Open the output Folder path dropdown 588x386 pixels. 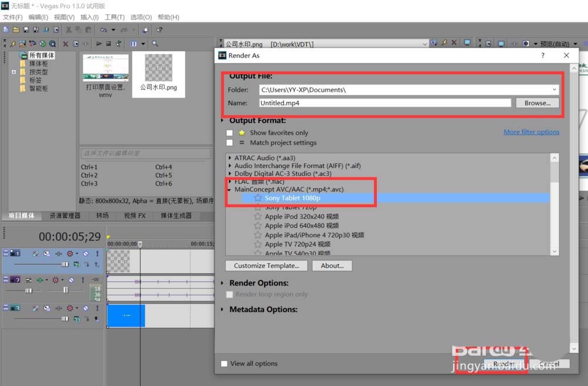(x=554, y=90)
